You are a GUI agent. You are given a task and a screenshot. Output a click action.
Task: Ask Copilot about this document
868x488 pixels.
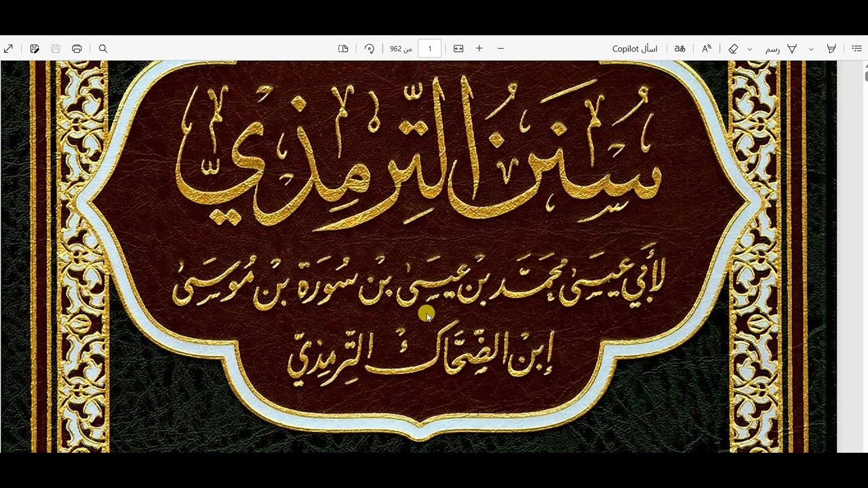click(635, 49)
